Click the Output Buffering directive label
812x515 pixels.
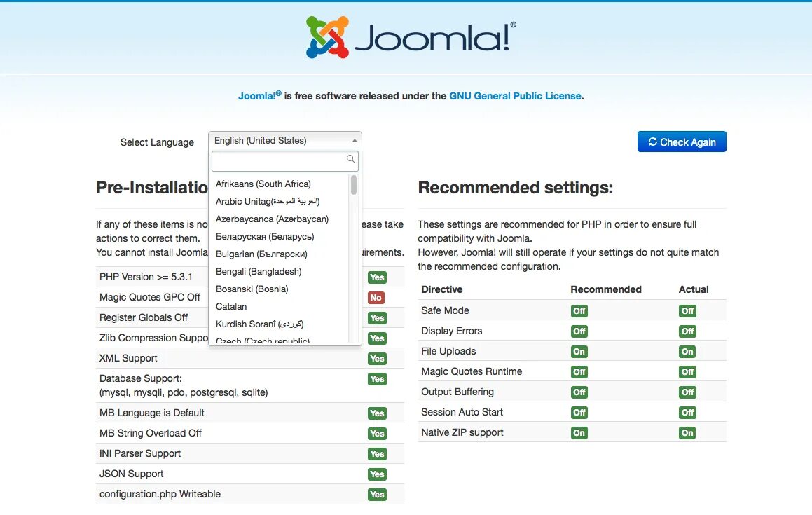click(457, 392)
